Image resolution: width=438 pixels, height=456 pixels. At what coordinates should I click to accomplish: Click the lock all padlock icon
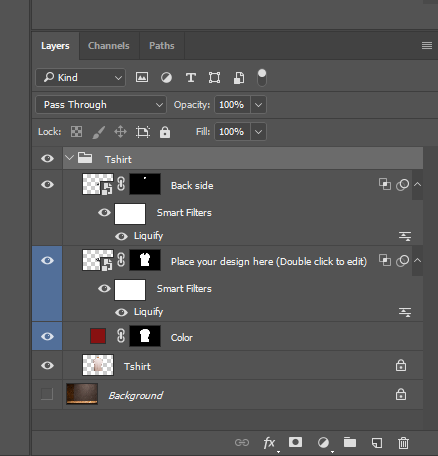pos(165,132)
